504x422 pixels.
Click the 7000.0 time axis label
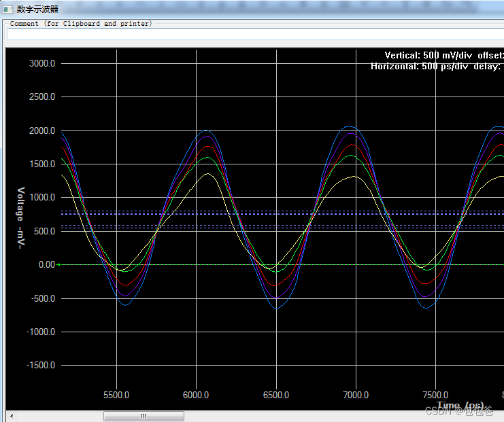(x=356, y=395)
